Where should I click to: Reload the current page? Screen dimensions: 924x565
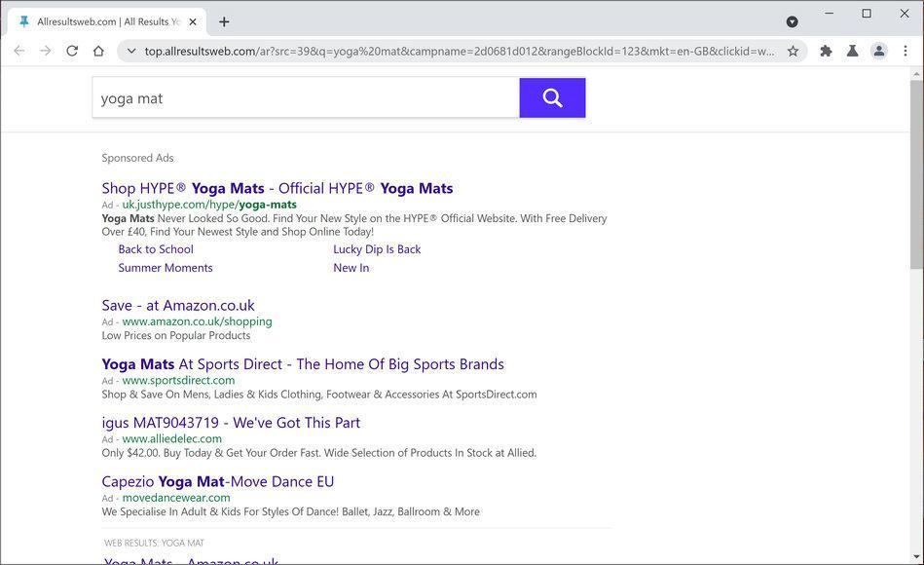coord(72,51)
